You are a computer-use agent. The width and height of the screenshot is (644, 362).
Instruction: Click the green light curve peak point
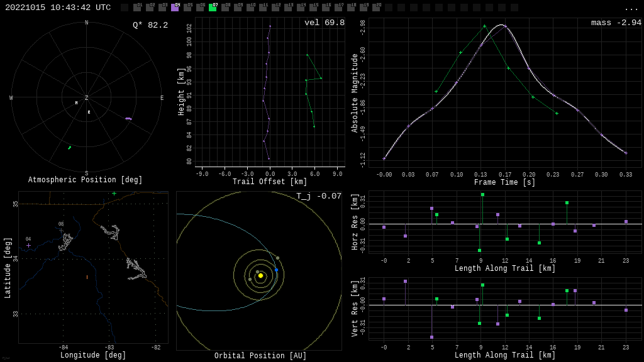pos(485,26)
